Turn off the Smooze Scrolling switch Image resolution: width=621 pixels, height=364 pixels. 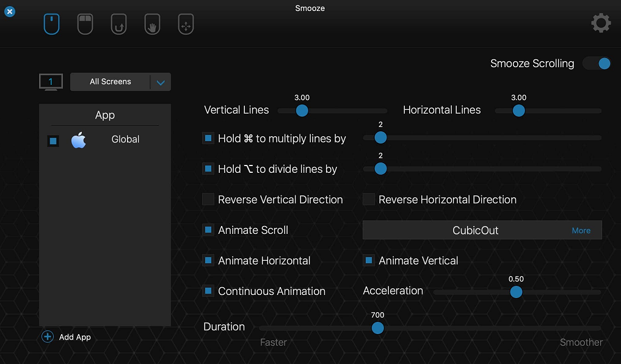[597, 64]
